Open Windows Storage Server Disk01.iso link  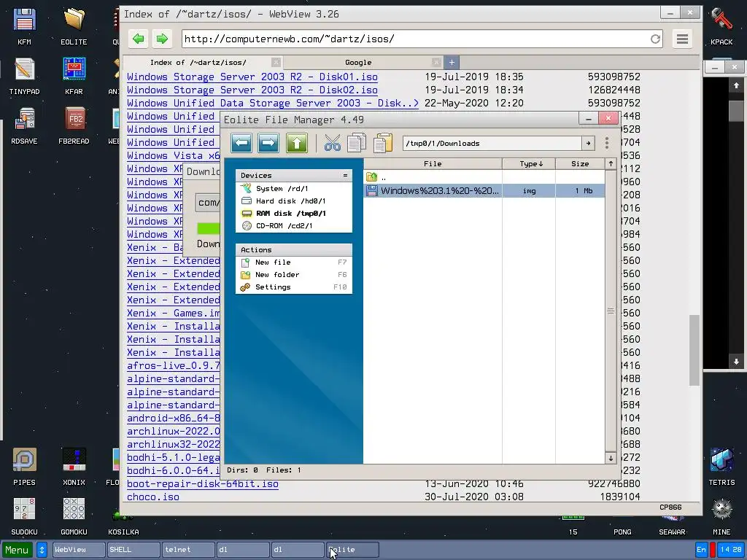point(252,77)
